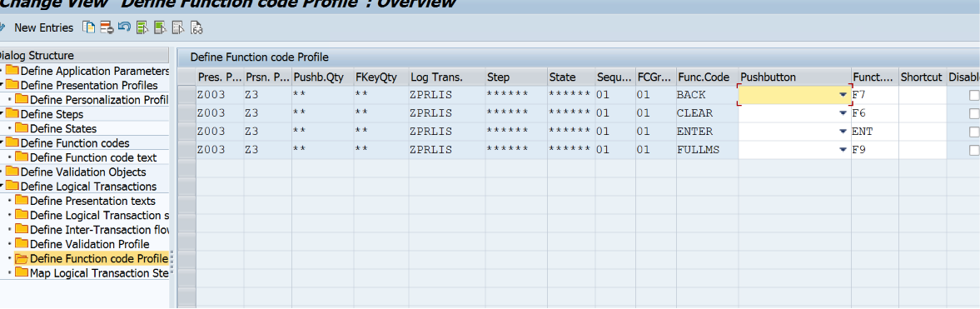Click the Pushb.Qty column header

[x=322, y=77]
